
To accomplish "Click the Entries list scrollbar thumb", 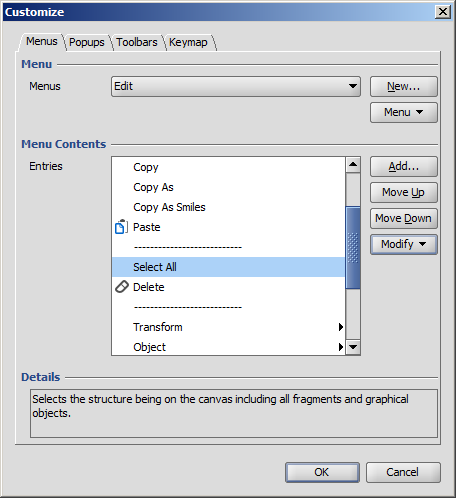I will (x=353, y=247).
